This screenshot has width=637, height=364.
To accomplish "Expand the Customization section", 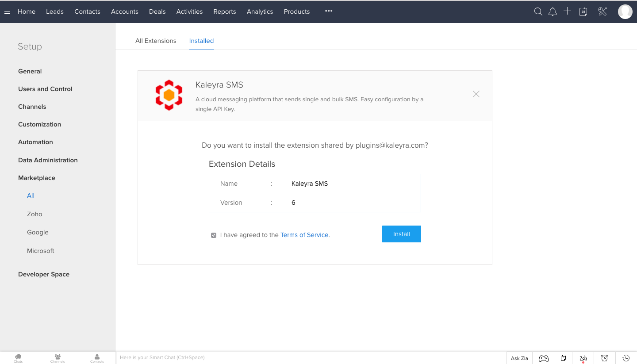I will pyautogui.click(x=40, y=124).
